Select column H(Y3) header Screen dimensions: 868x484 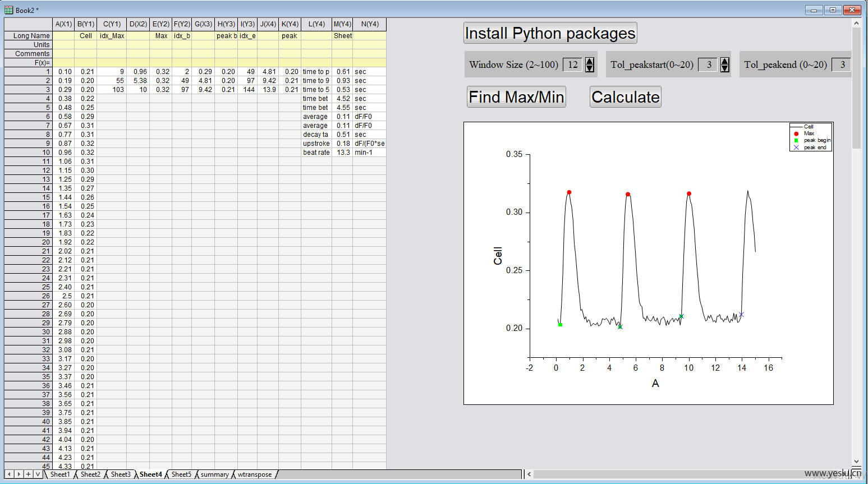pyautogui.click(x=226, y=24)
